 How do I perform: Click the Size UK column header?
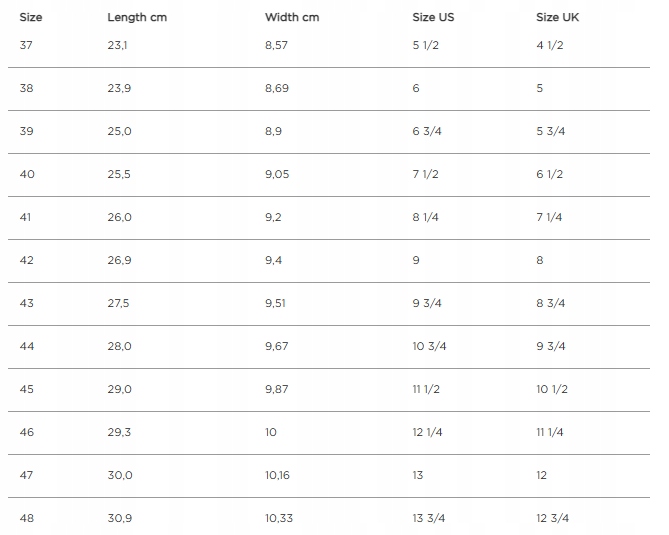pos(557,17)
